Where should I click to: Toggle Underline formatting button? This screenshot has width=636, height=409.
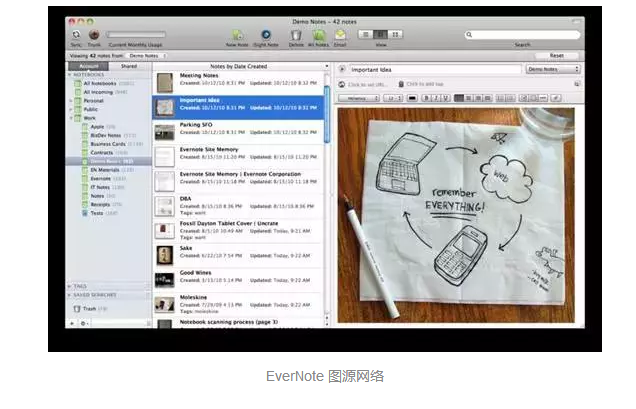pos(446,98)
